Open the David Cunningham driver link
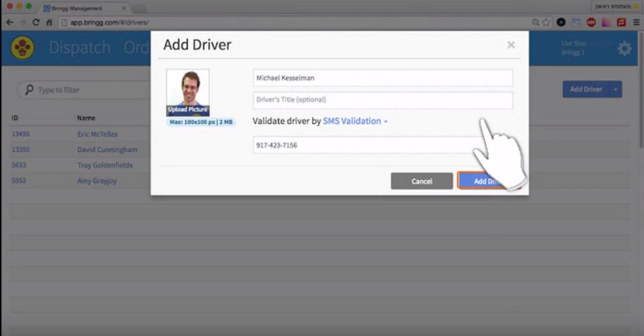 (107, 150)
